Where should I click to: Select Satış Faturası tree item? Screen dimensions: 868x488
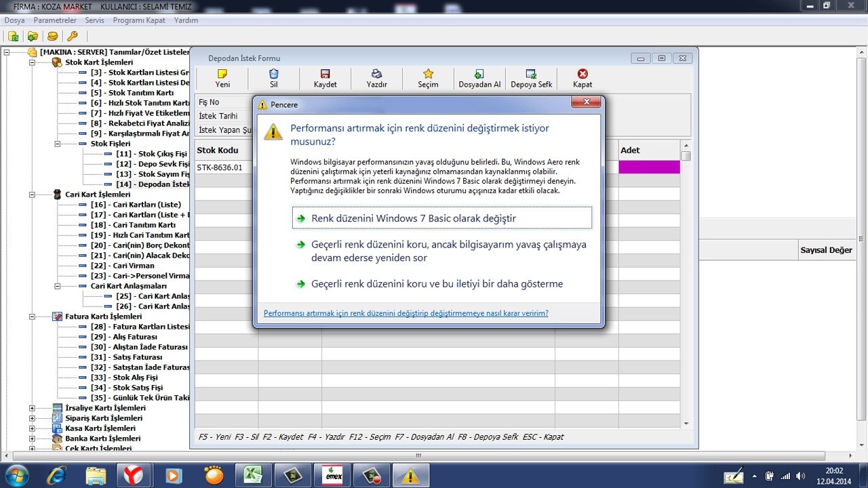tap(136, 357)
